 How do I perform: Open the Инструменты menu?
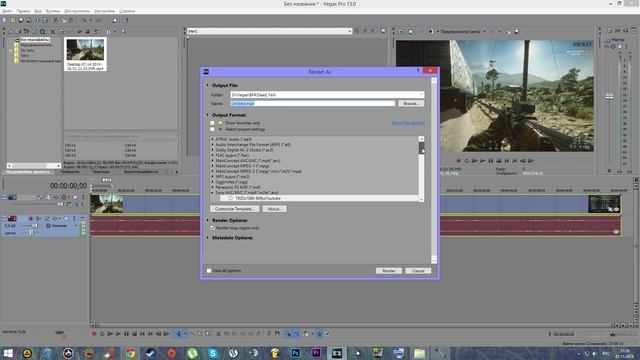pyautogui.click(x=77, y=11)
